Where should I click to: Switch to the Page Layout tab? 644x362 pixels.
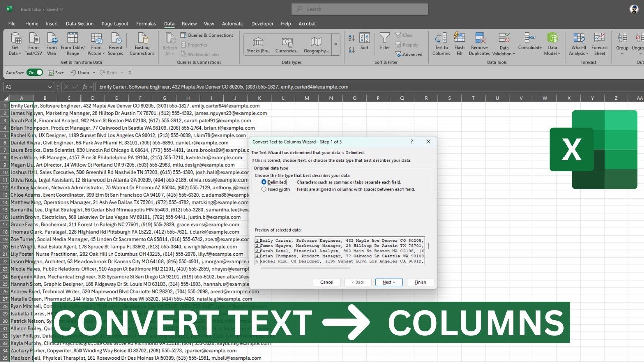click(115, 24)
